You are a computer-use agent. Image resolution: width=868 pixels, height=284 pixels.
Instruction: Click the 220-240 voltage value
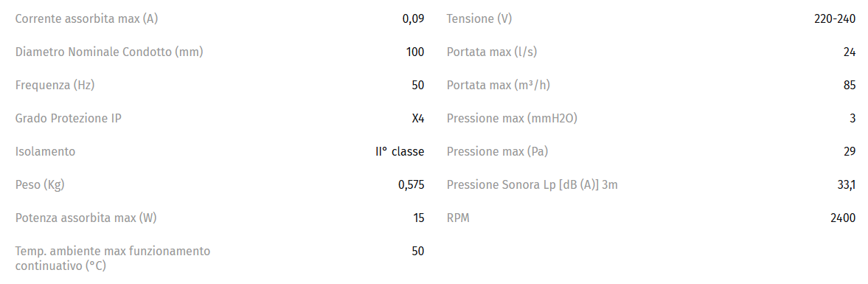click(x=835, y=19)
